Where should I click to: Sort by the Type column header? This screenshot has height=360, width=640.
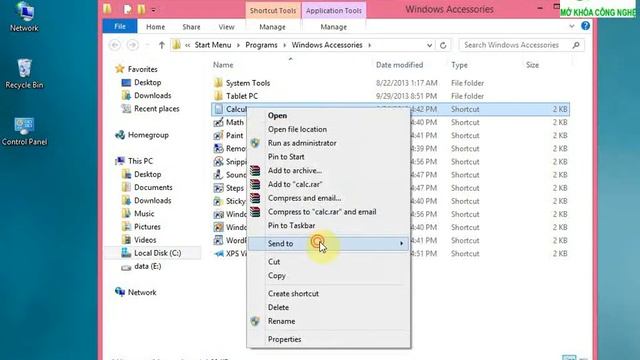pyautogui.click(x=459, y=65)
